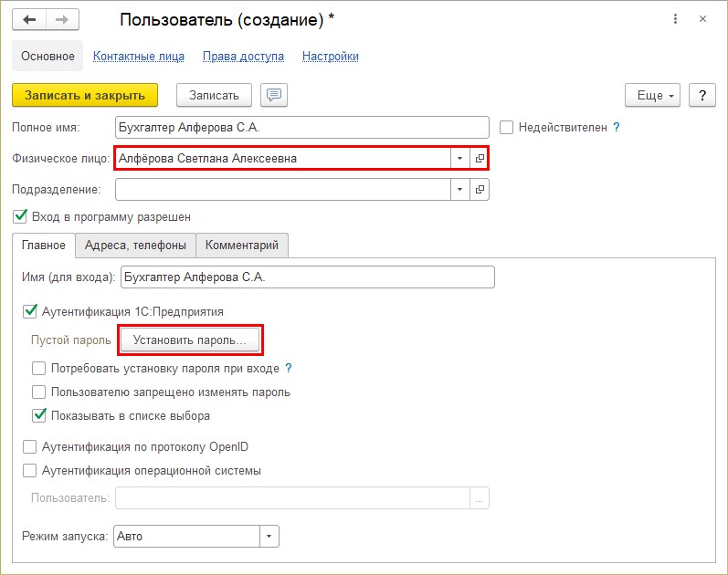Open the Настройки section

[x=330, y=57]
